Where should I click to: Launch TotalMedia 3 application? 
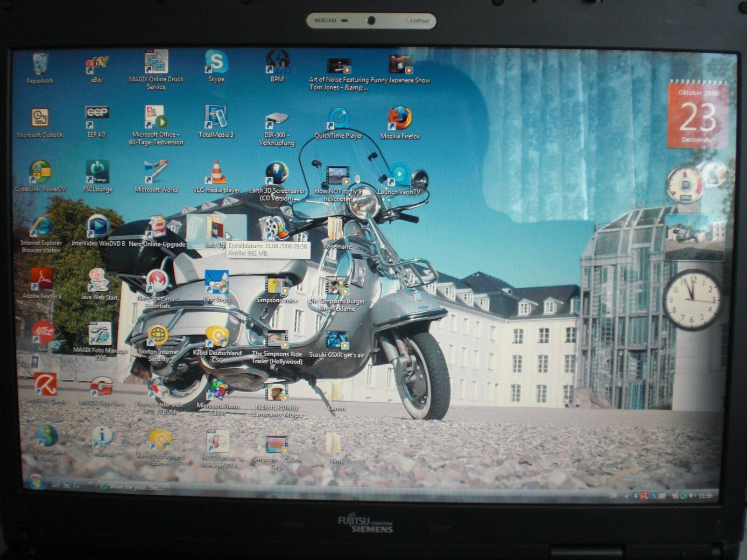tap(216, 118)
